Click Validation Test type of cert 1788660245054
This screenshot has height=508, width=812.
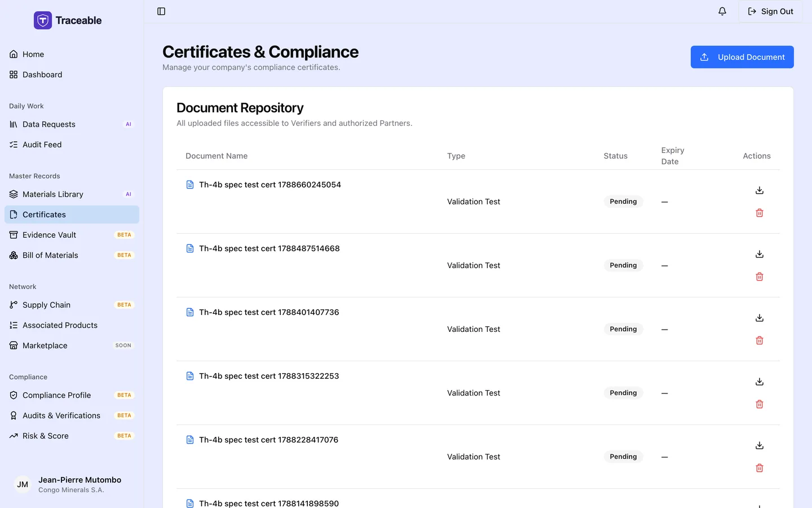click(x=474, y=202)
